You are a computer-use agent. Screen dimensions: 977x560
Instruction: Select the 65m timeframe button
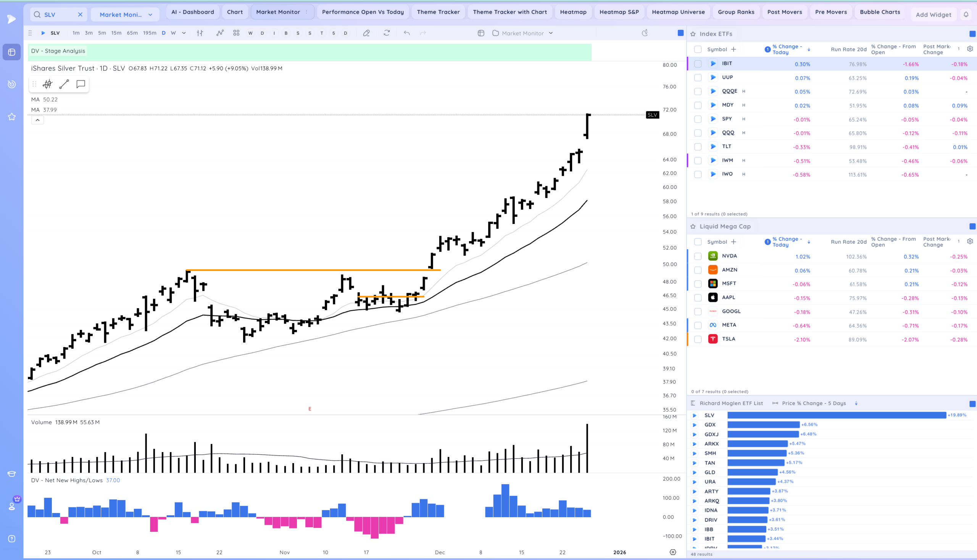click(x=132, y=33)
